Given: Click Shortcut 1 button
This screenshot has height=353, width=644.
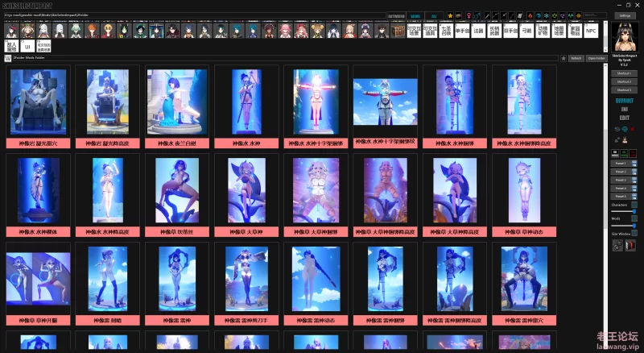Looking at the screenshot, I should [625, 73].
